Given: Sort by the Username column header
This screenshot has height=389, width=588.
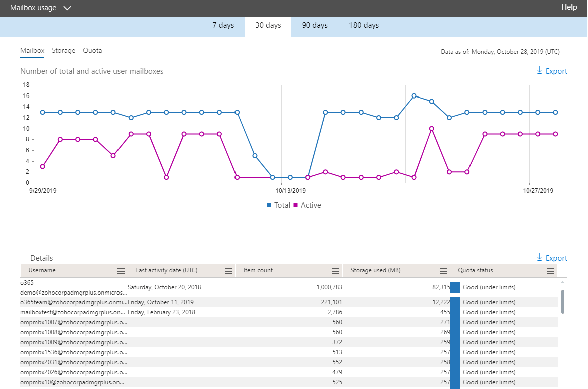Looking at the screenshot, I should 42,270.
